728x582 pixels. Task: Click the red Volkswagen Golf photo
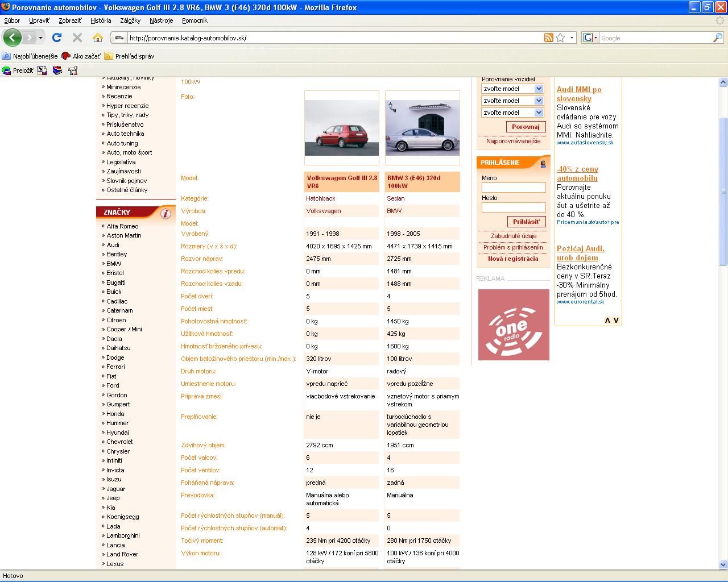pos(342,128)
